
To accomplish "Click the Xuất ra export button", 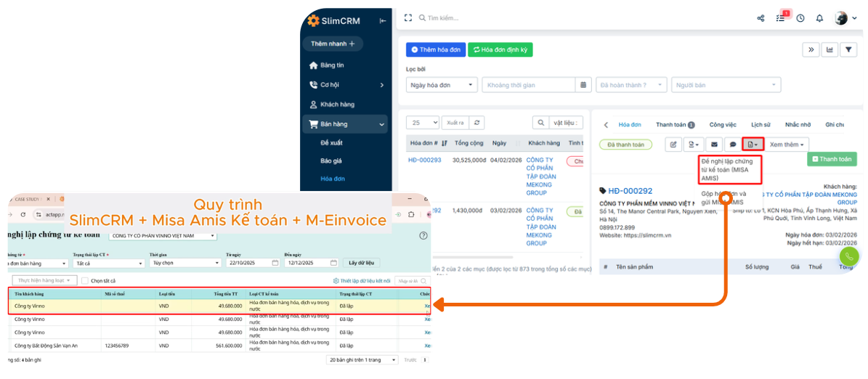I will (455, 122).
